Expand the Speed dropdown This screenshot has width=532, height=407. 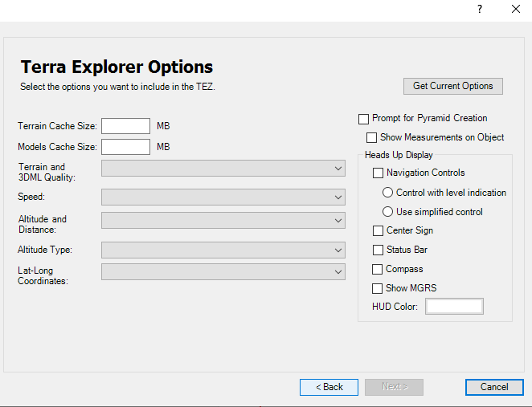click(x=223, y=197)
